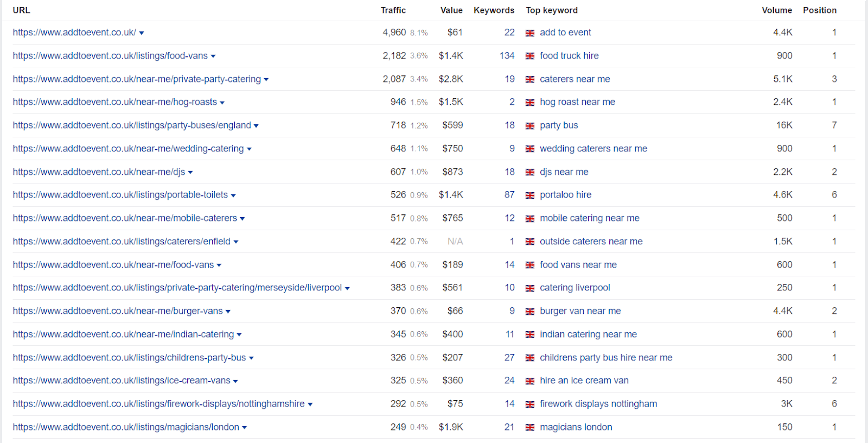The width and height of the screenshot is (868, 443).
Task: Click UK flag icon beside 'party bus'
Action: (x=530, y=126)
